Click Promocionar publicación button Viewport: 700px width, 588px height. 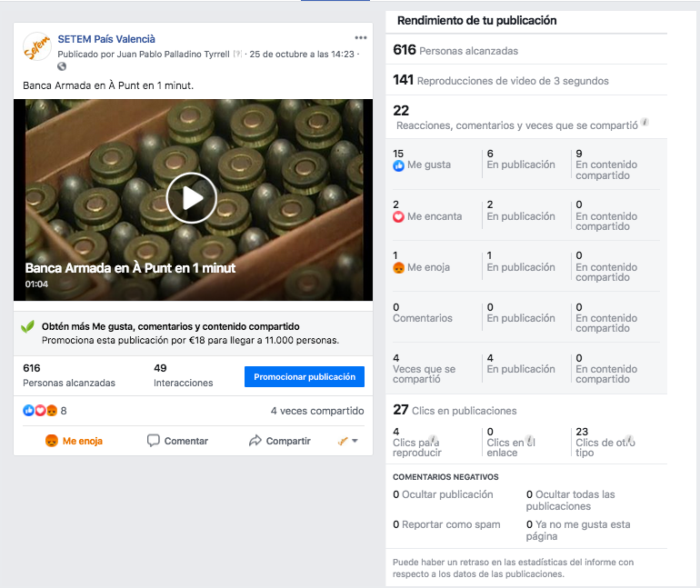tap(304, 376)
